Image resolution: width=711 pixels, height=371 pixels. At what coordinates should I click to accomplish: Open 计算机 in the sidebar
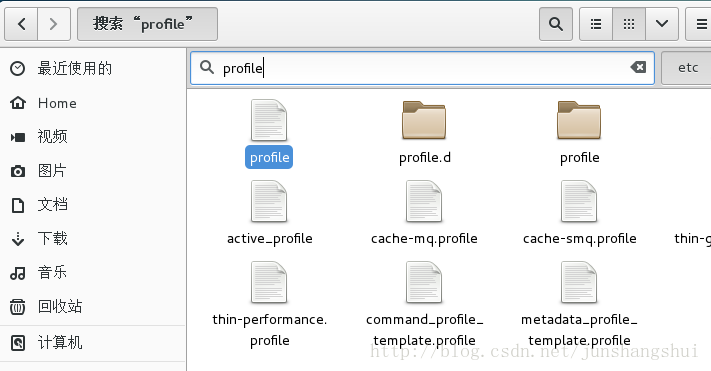point(93,342)
